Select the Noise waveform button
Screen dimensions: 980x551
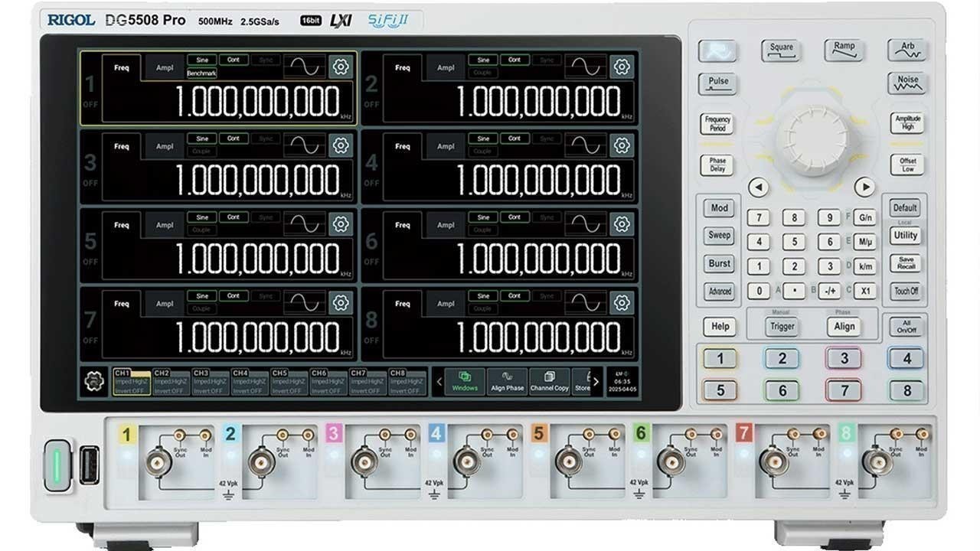908,82
